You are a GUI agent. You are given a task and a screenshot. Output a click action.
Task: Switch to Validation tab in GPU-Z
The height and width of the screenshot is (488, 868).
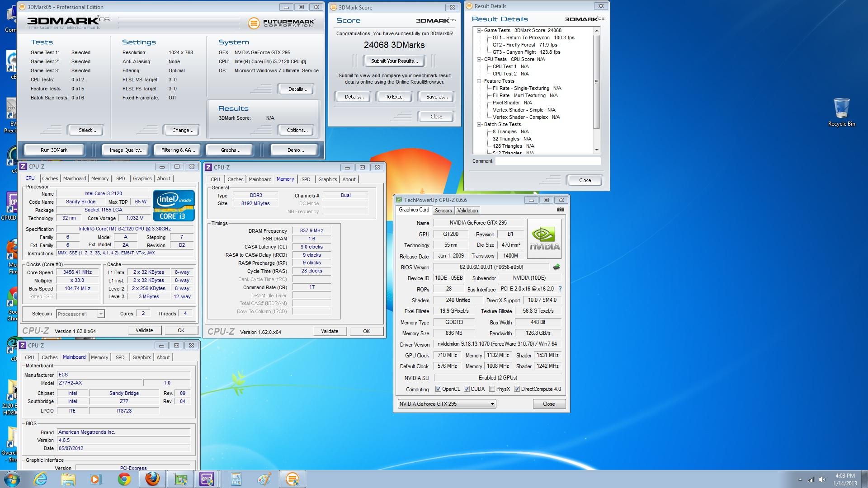[x=467, y=211]
